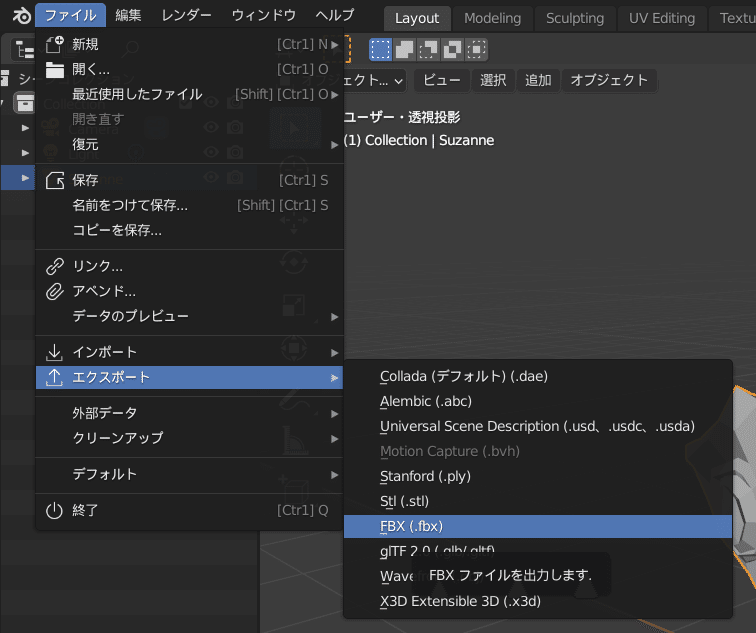Open the レンダー menu
This screenshot has height=633, width=756.
tap(186, 15)
